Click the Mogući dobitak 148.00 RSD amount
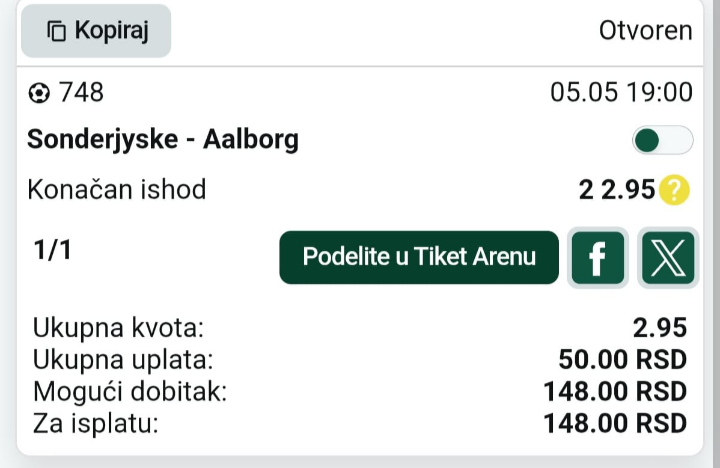Image resolution: width=720 pixels, height=468 pixels. (x=615, y=392)
